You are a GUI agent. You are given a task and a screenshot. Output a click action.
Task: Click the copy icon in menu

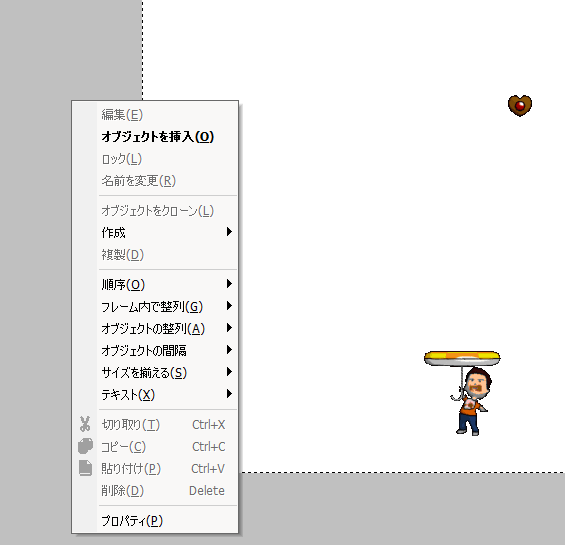coord(85,446)
